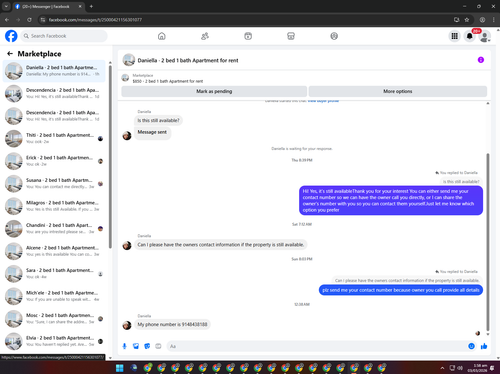Open Thiti conversation in the chat list
This screenshot has width=500, height=374.
coord(54,138)
